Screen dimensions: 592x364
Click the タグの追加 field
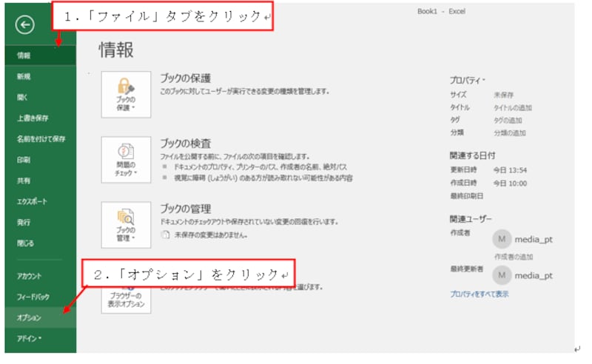click(508, 120)
